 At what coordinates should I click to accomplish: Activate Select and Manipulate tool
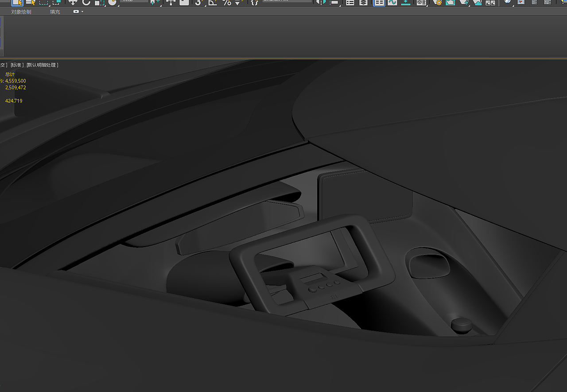(x=171, y=2)
